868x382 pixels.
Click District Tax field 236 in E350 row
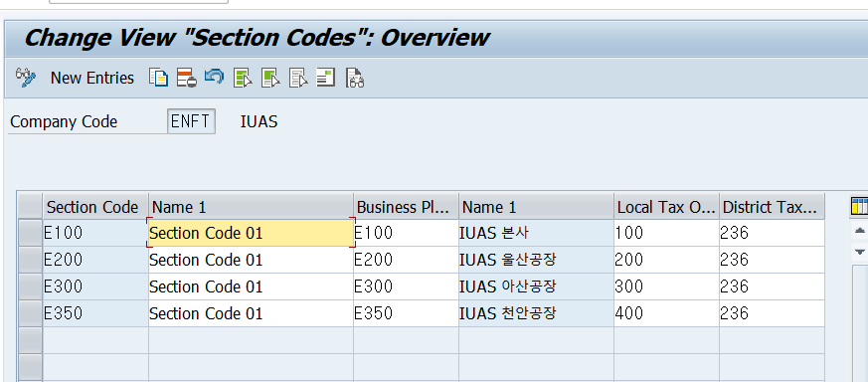(773, 313)
